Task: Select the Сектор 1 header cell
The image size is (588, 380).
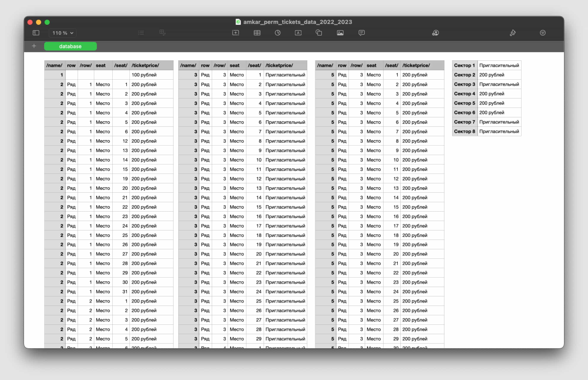Action: click(464, 65)
